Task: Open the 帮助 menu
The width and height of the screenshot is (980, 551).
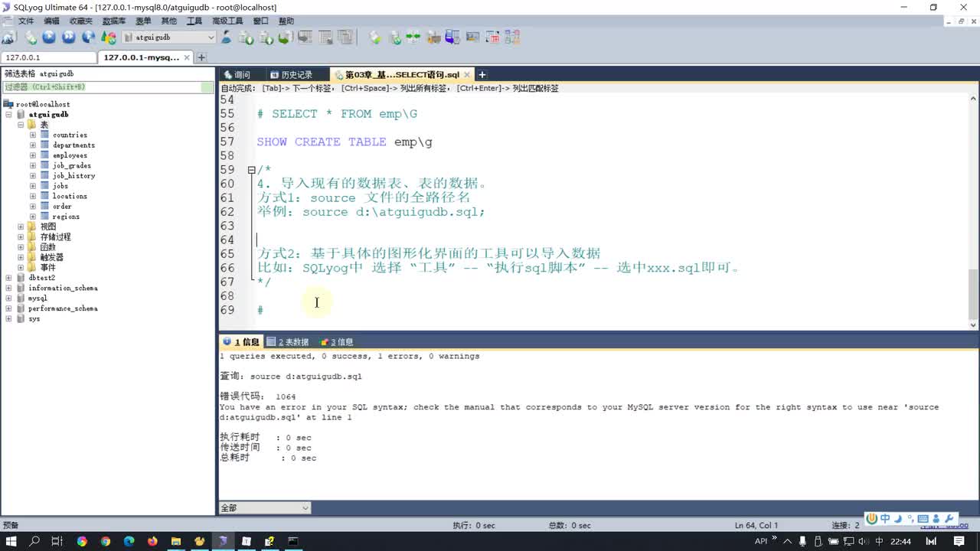Action: [x=286, y=21]
